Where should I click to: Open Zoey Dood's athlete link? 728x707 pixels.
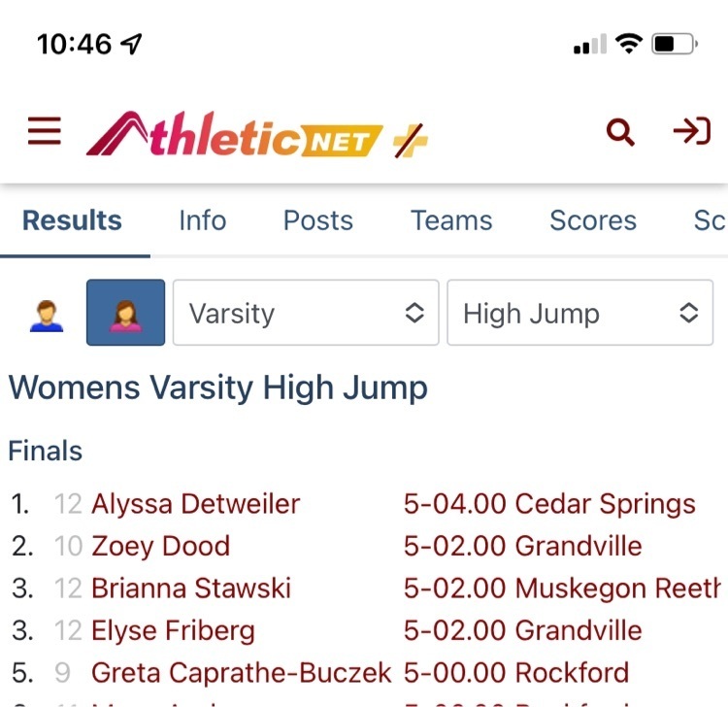coord(160,547)
